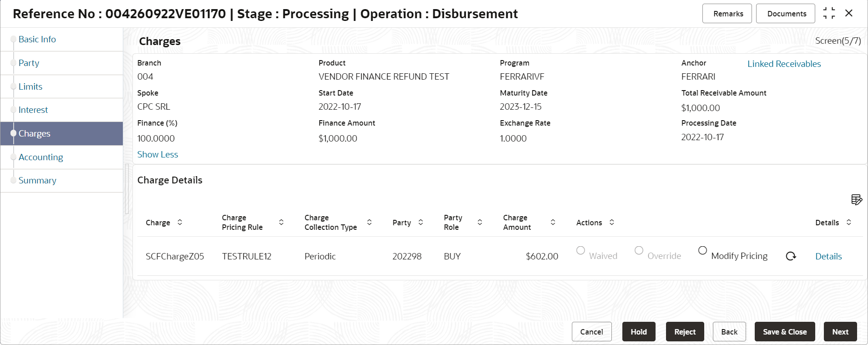Viewport: 868px width, 345px height.
Task: Open Details link for SCFChargeZ05
Action: (x=828, y=256)
